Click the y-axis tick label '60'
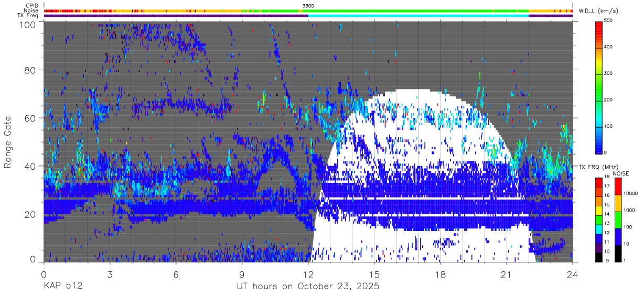This screenshot has height=297, width=644. (31, 118)
